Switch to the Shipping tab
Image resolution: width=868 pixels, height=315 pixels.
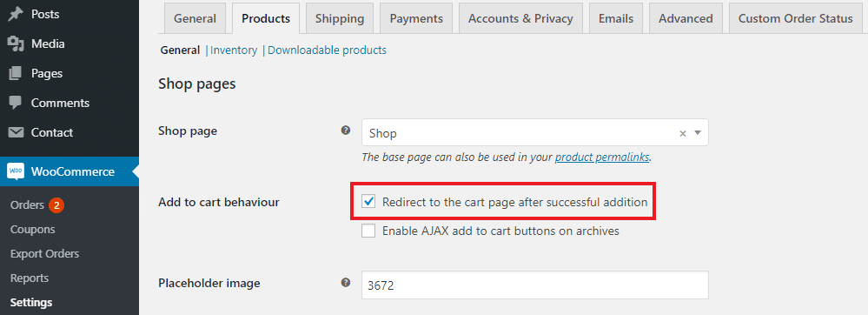tap(340, 18)
